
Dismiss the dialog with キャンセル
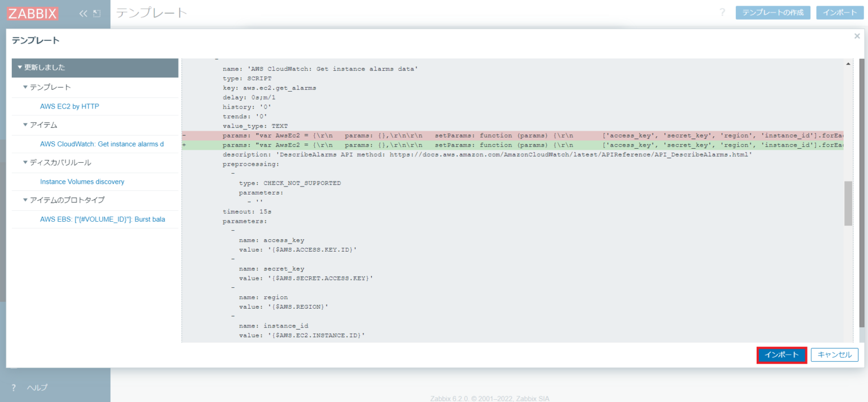pos(835,355)
